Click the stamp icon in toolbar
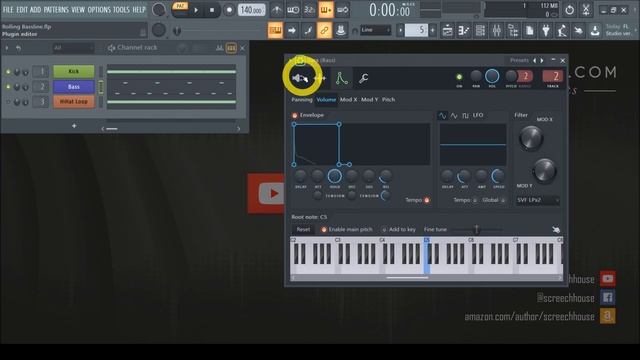This screenshot has height=360, width=640. pyautogui.click(x=341, y=30)
